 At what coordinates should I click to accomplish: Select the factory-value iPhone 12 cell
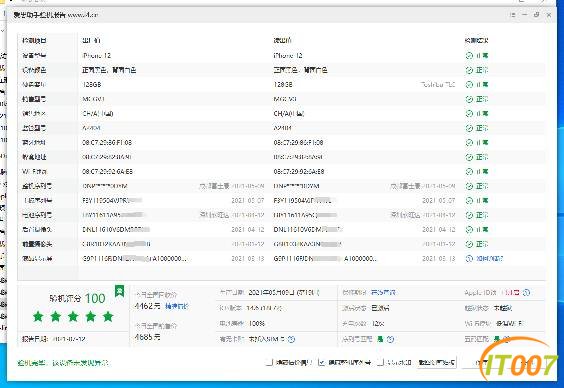pyautogui.click(x=97, y=55)
